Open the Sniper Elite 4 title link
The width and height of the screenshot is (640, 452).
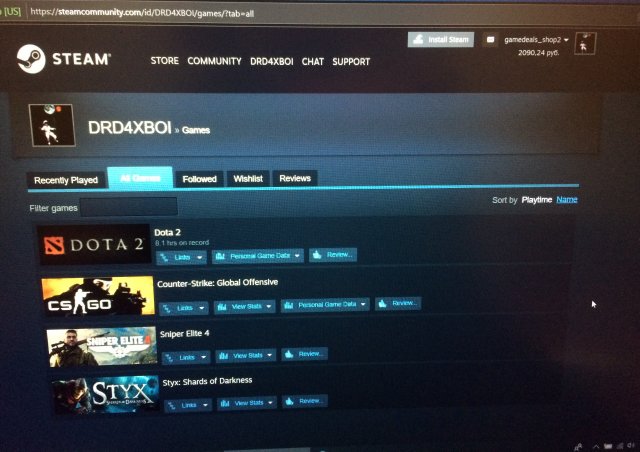point(184,334)
